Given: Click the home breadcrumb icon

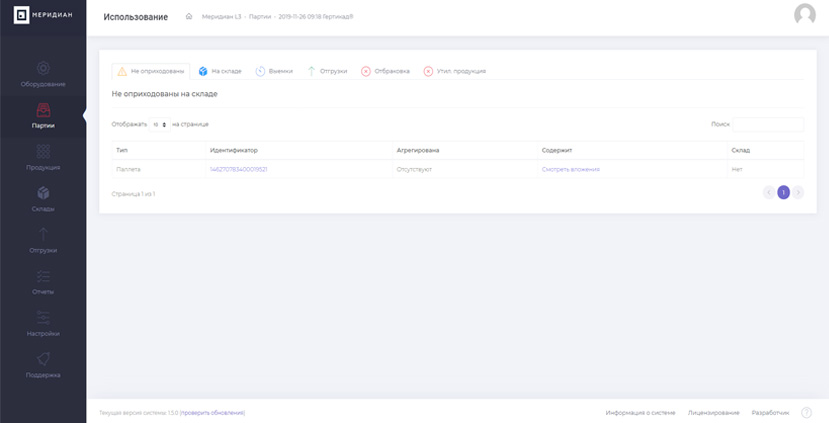Looking at the screenshot, I should (x=189, y=16).
